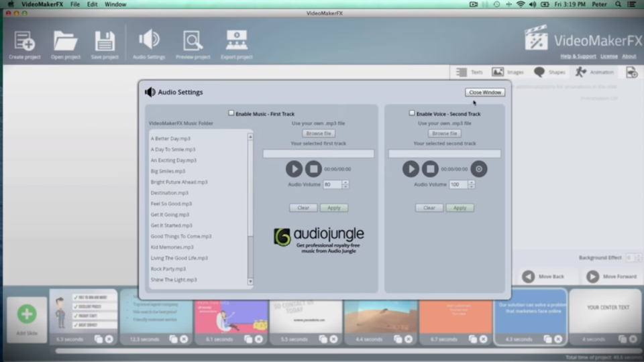The image size is (644, 362).
Task: Select Rock Party.mp3 in music list
Action: [x=168, y=269]
